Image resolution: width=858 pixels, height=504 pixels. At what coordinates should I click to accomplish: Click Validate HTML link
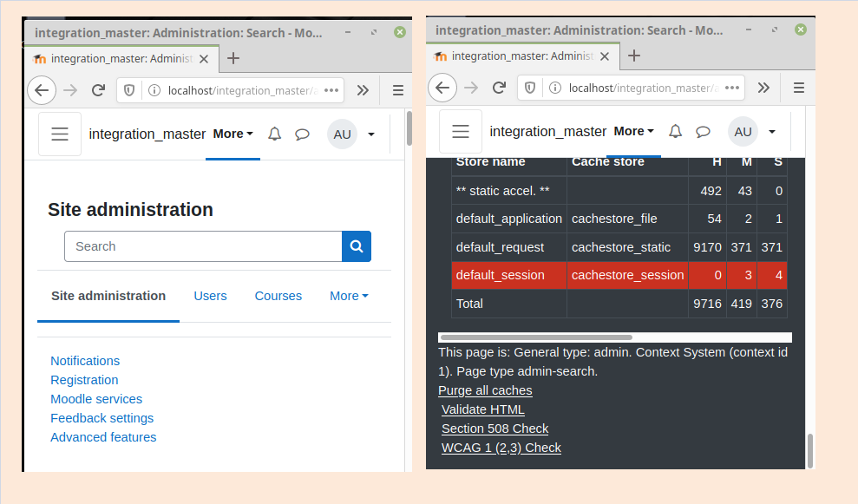pos(482,409)
